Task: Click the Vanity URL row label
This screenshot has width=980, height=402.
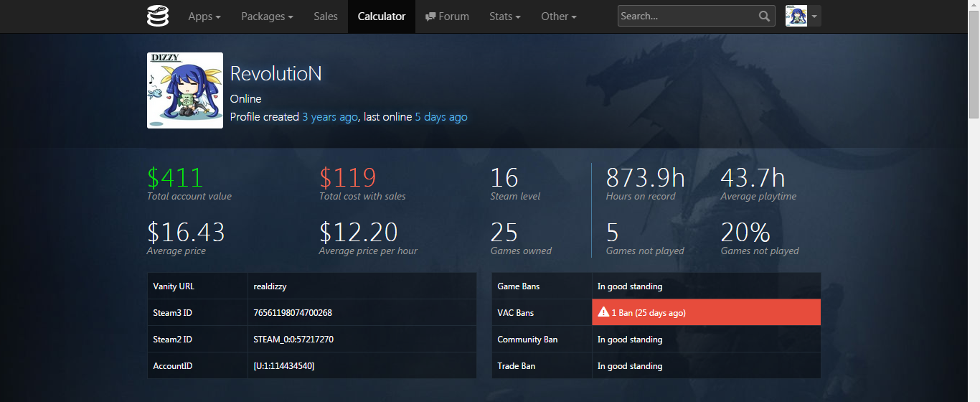Action: (x=174, y=286)
